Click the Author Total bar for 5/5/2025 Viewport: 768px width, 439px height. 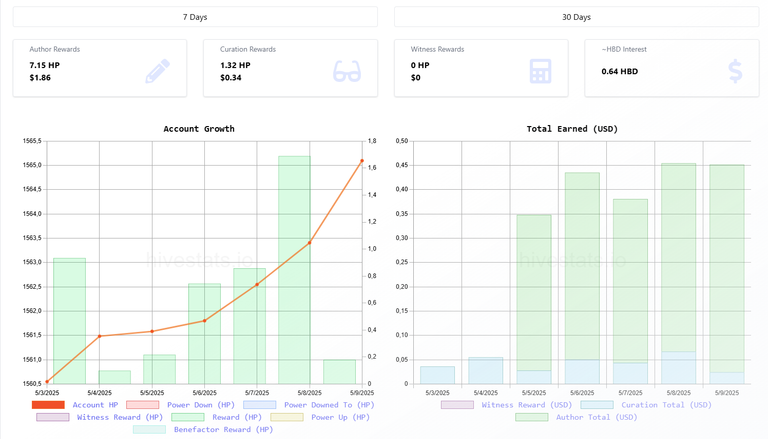coord(534,293)
